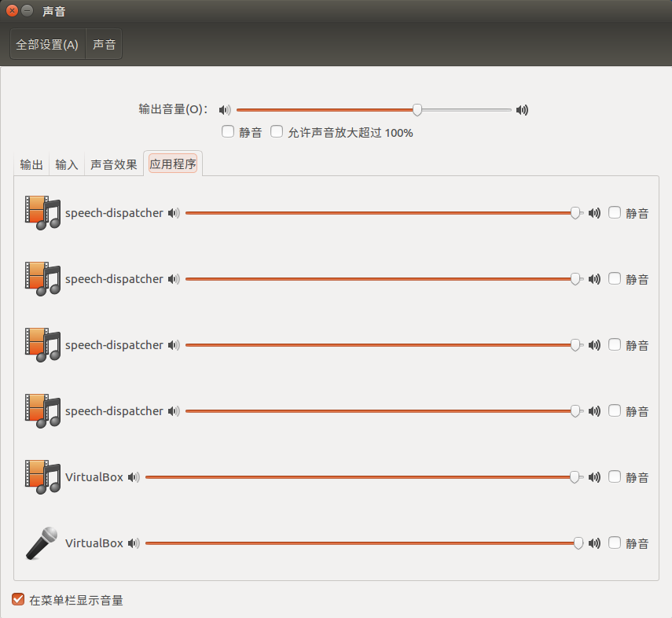The width and height of the screenshot is (672, 618).
Task: Click the loud speaker icon in the VirtualBox playback row
Action: click(x=594, y=477)
